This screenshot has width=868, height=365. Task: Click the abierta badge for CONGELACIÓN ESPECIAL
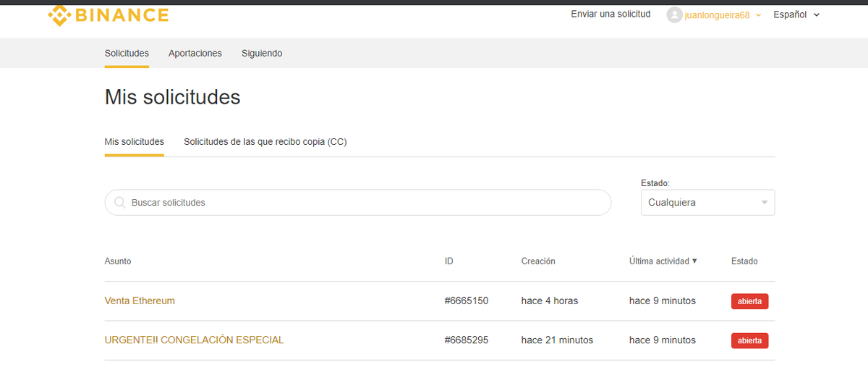click(x=749, y=340)
